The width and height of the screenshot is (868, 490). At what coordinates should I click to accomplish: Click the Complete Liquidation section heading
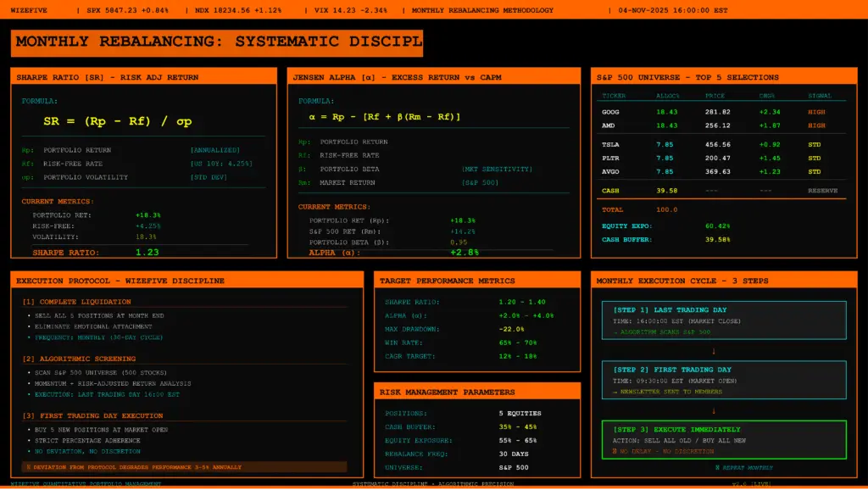coord(77,302)
